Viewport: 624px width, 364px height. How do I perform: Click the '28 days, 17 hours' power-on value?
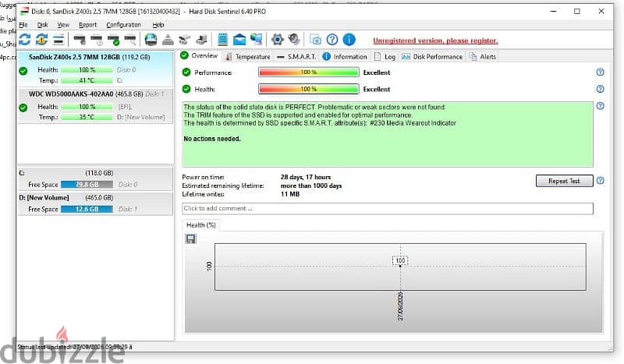click(306, 177)
